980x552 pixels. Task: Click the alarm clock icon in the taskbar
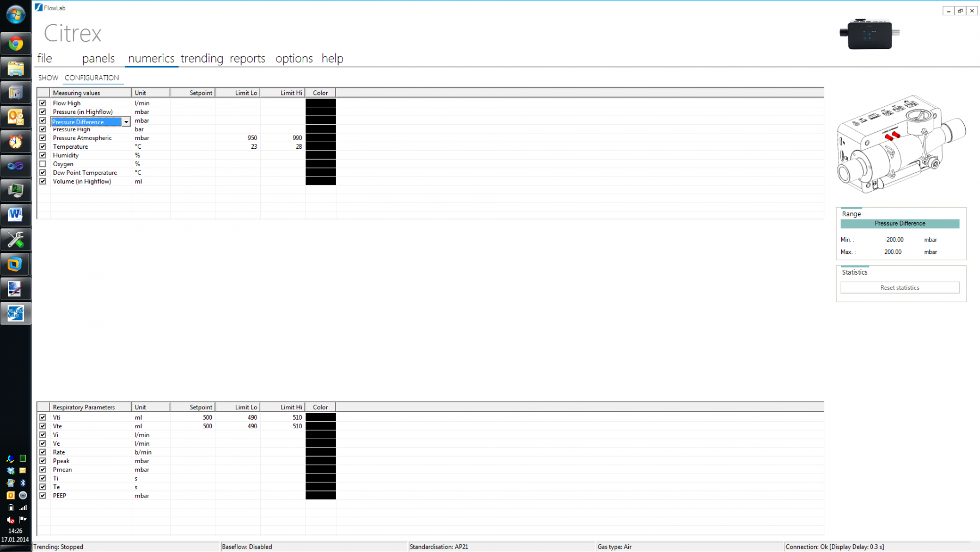[16, 141]
